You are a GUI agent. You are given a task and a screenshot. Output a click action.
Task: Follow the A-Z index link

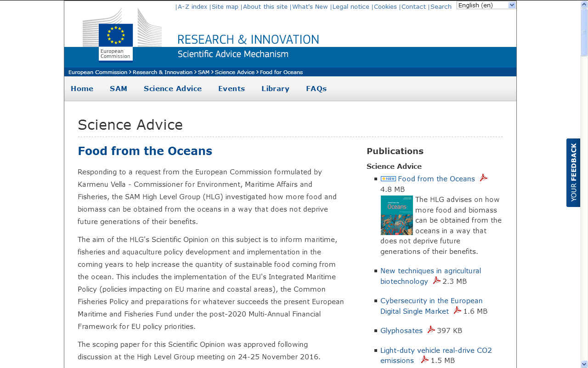192,6
